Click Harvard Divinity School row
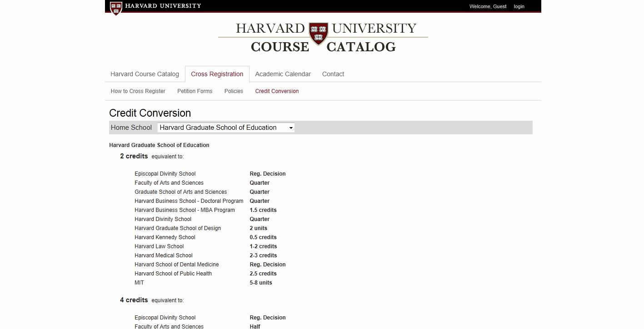 pyautogui.click(x=163, y=219)
